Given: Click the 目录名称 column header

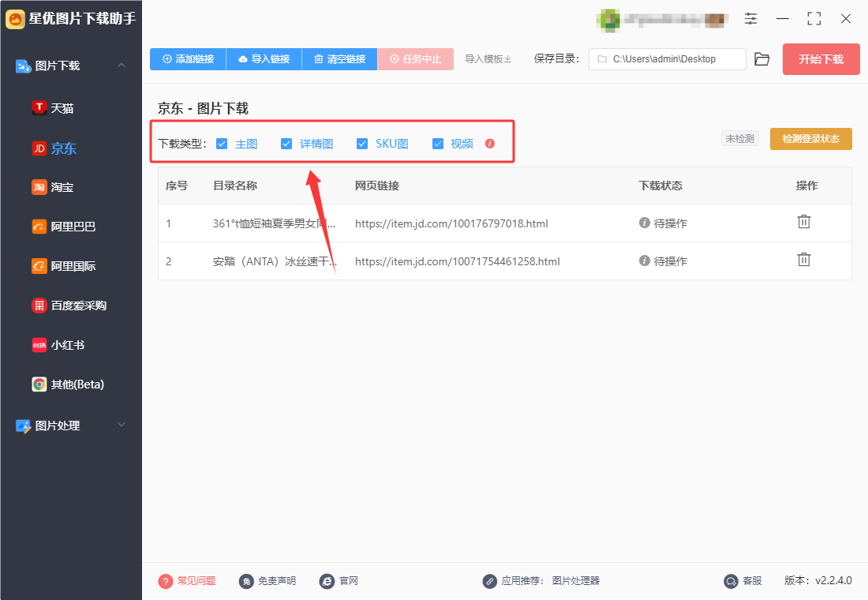Looking at the screenshot, I should [235, 186].
